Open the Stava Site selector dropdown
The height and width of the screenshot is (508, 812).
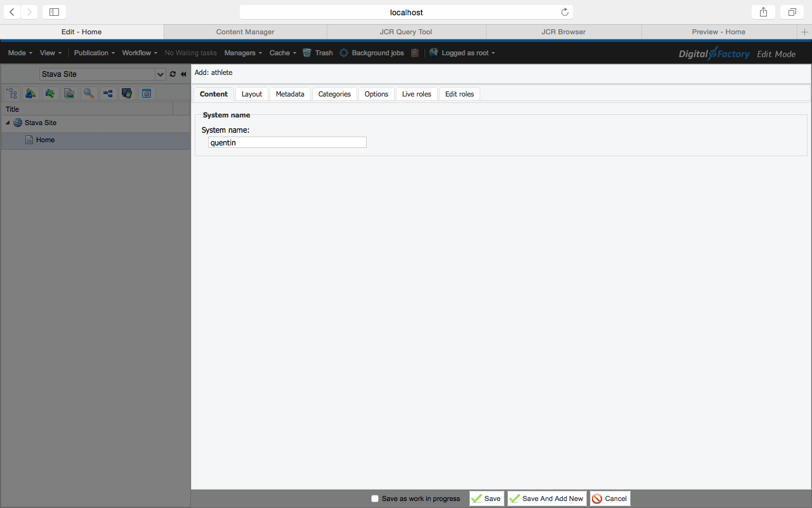coord(160,74)
